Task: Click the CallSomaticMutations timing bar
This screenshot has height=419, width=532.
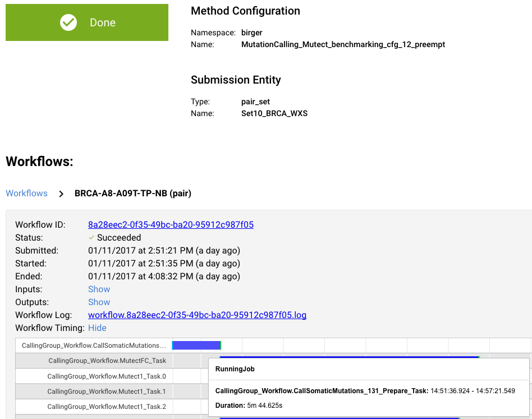Action: click(x=196, y=346)
